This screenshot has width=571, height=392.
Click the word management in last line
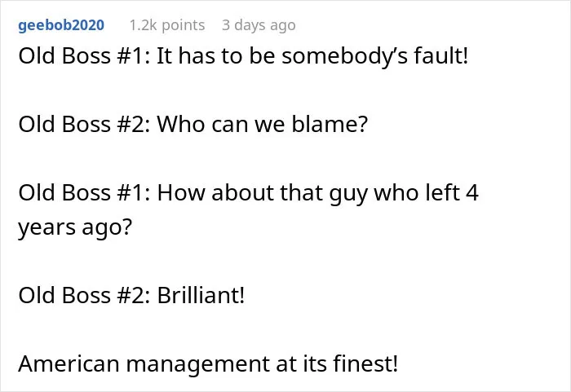pyautogui.click(x=198, y=364)
